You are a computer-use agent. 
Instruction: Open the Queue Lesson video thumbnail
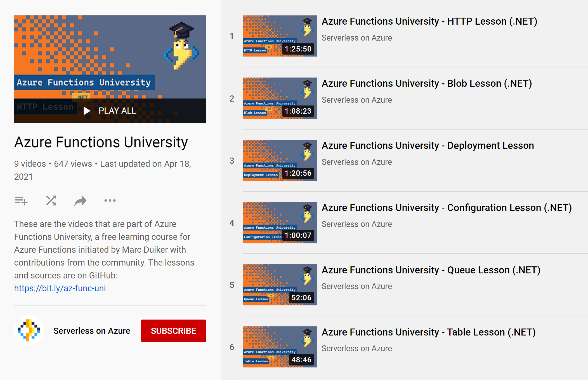pos(280,285)
